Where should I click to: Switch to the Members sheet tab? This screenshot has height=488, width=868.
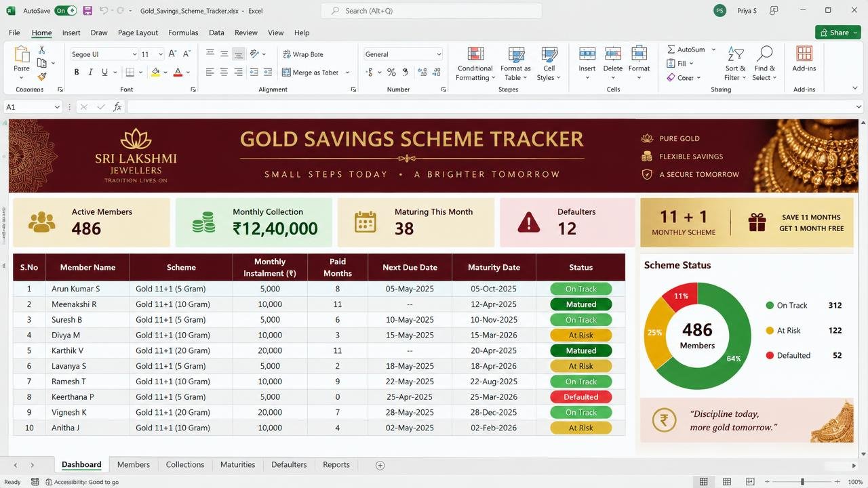point(134,465)
